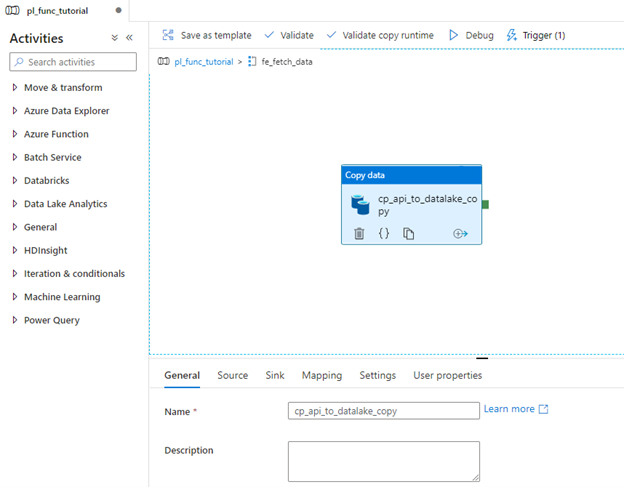Click the Validate button
Screen dimensions: 624x487
(x=289, y=35)
